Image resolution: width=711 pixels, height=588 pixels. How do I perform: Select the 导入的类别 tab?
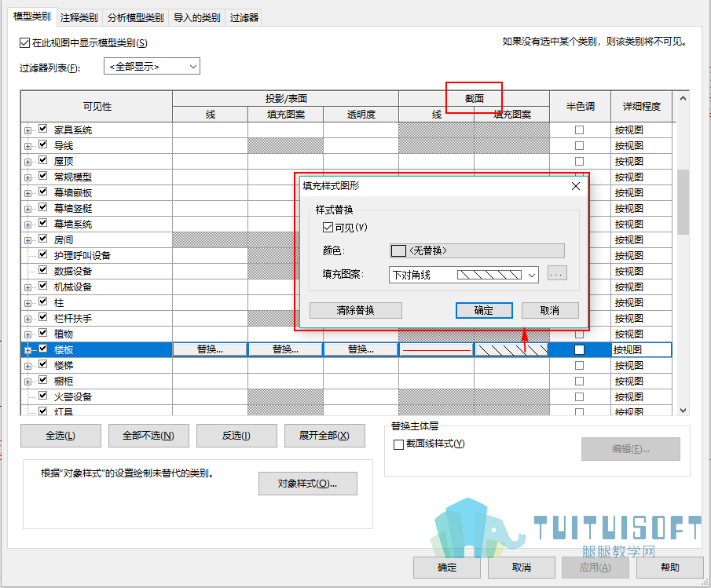click(196, 18)
